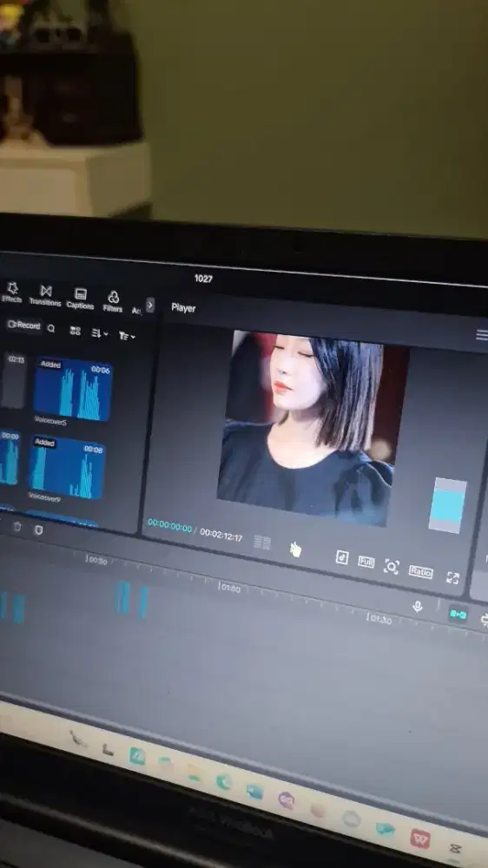Viewport: 488px width, 868px height.
Task: Click the delete trash icon in timeline toolbar
Action: point(17,527)
